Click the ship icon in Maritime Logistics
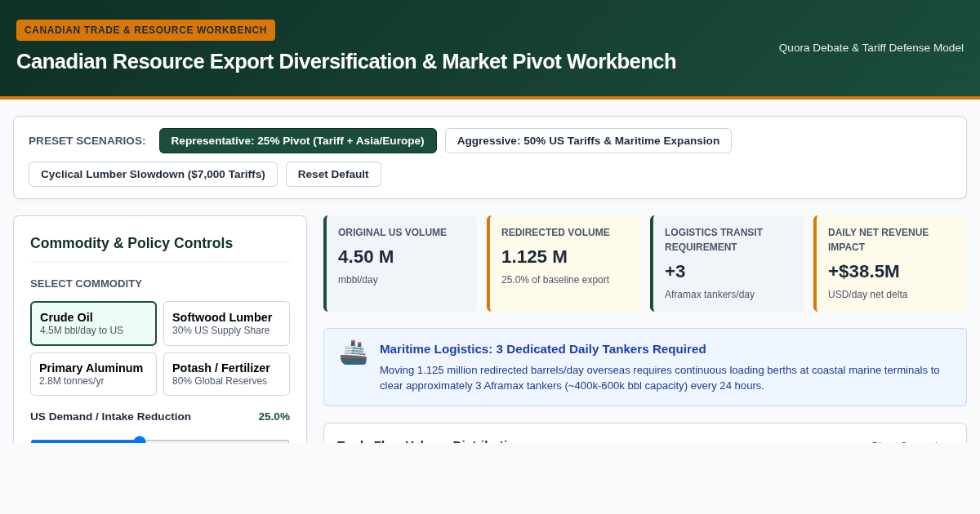 (x=354, y=352)
